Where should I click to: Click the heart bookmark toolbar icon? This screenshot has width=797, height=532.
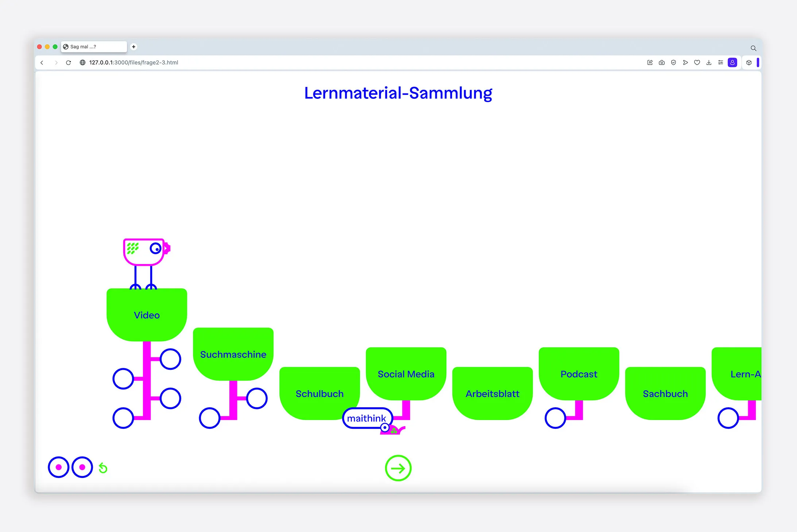(x=697, y=62)
